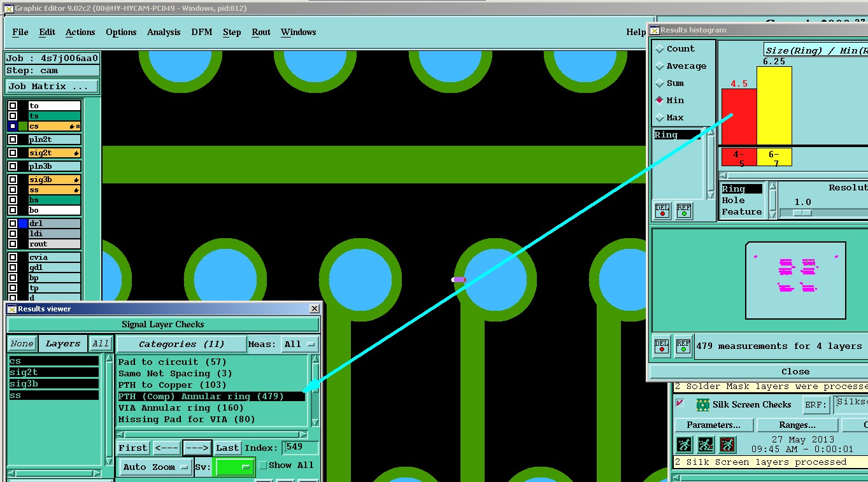Select PTH (Comp) Annular ring (479) category
The image size is (868, 482).
click(x=211, y=397)
